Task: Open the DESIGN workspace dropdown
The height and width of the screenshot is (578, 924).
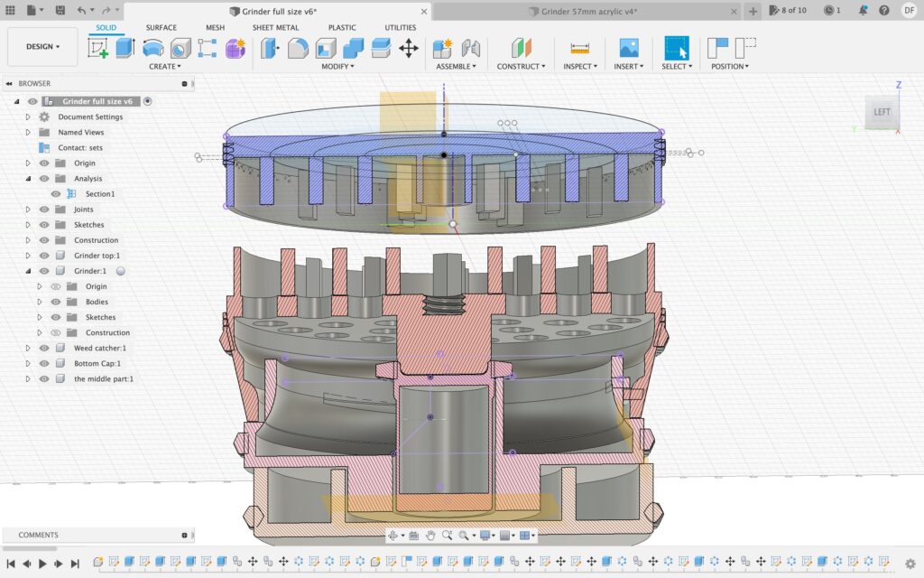Action: (42, 46)
